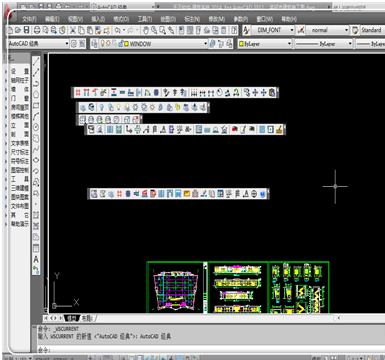
Task: Click the horizontal scrollbar left arrow
Action: coord(339,318)
